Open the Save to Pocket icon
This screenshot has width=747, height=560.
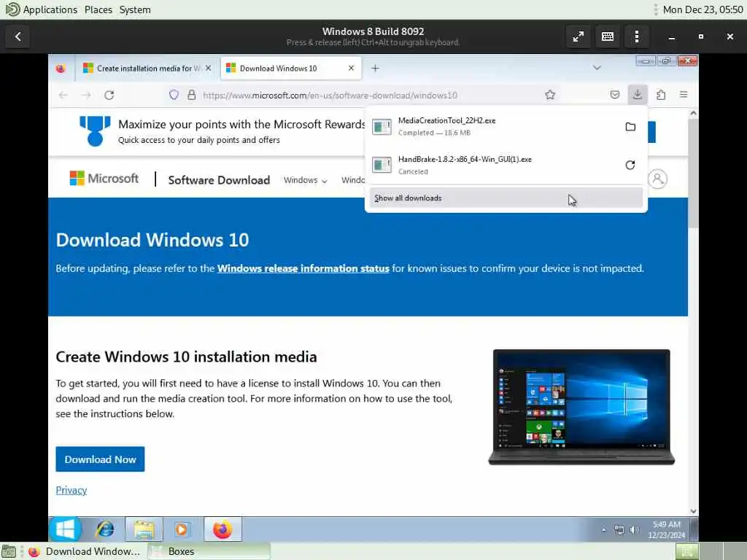coord(615,95)
